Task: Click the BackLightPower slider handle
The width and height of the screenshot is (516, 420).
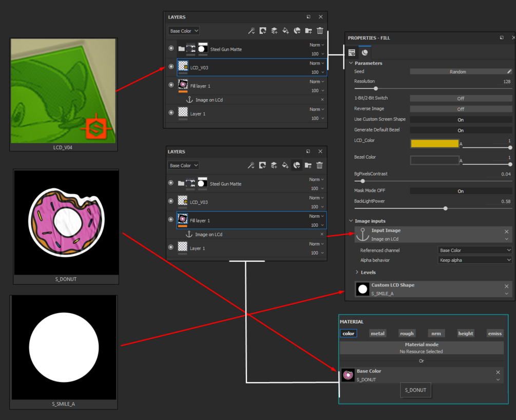Action: (x=445, y=208)
